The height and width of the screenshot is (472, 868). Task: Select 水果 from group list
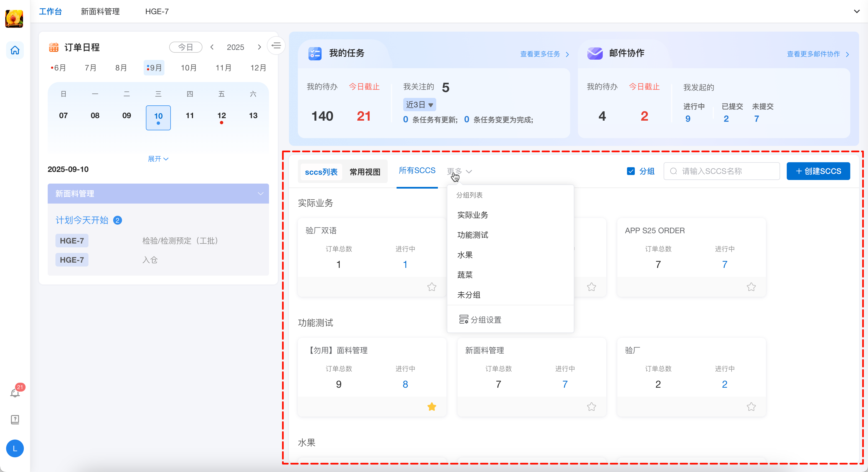465,255
